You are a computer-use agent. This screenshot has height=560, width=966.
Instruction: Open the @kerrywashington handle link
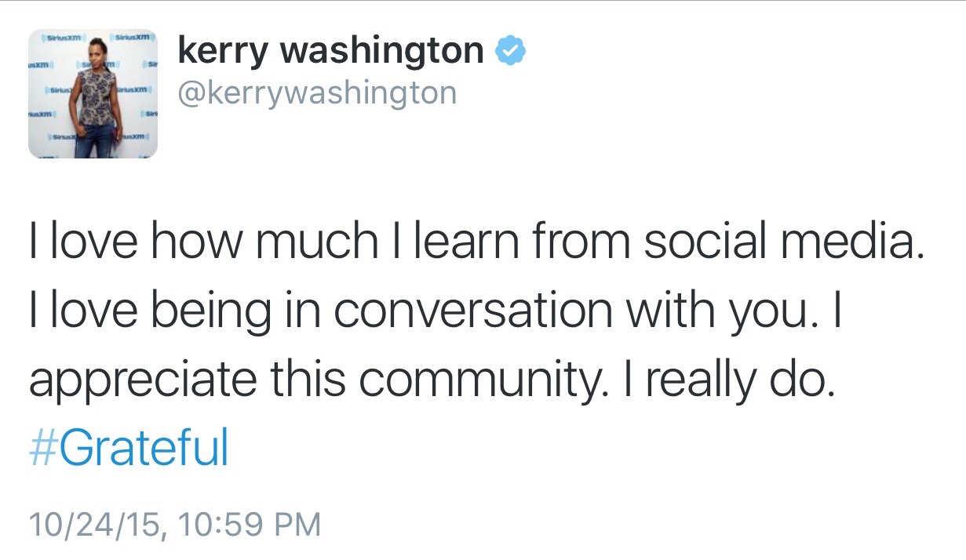317,93
